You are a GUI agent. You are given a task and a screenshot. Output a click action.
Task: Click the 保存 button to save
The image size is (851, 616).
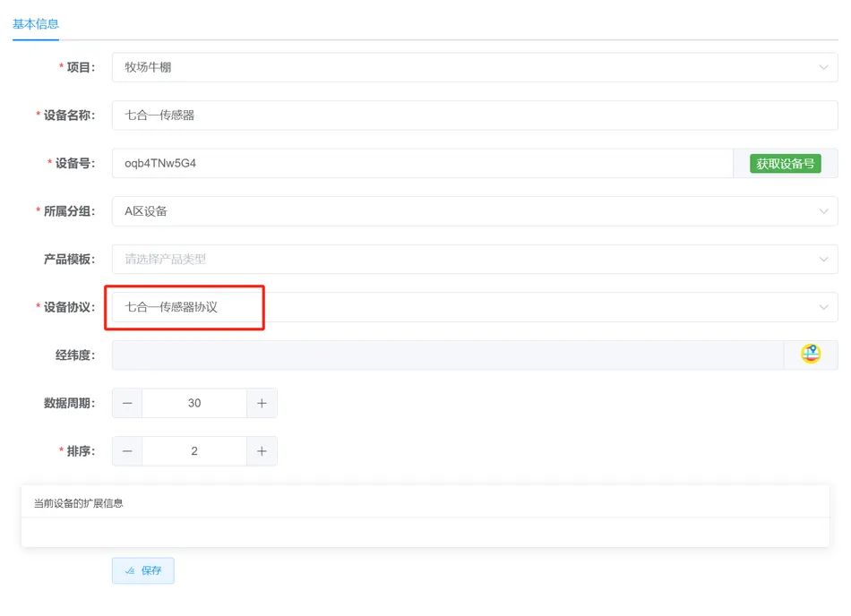click(x=142, y=570)
